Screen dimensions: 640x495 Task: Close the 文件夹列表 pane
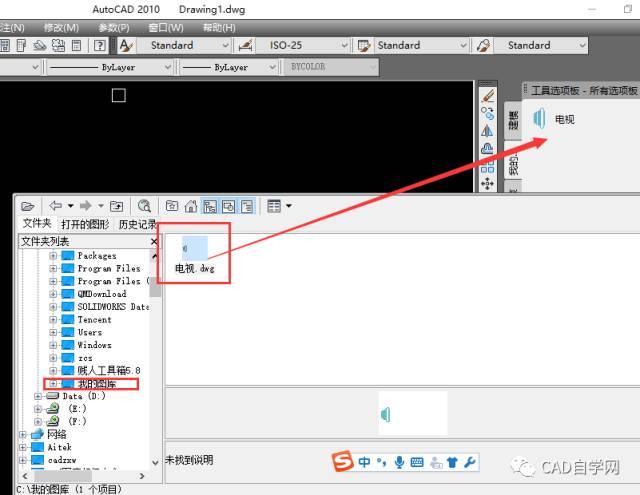point(154,242)
